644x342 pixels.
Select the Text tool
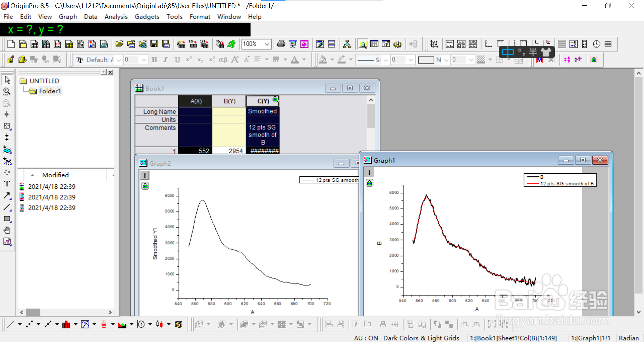[x=7, y=184]
